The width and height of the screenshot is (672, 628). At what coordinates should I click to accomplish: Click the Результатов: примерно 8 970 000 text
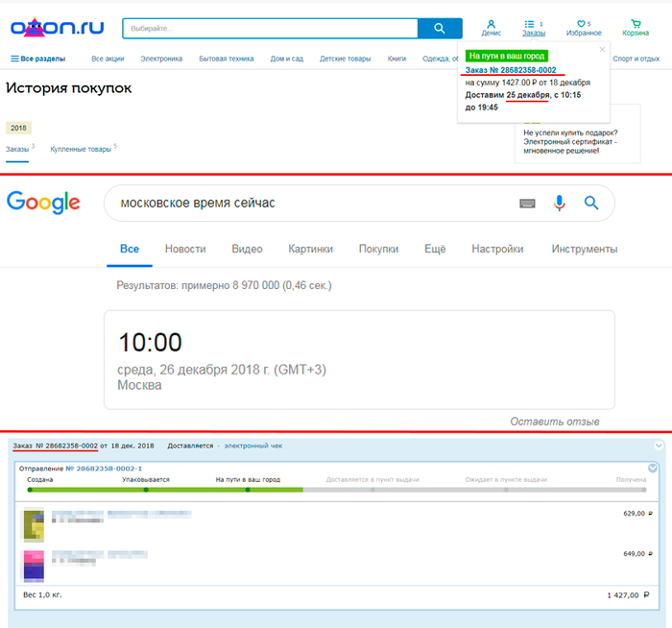224,285
